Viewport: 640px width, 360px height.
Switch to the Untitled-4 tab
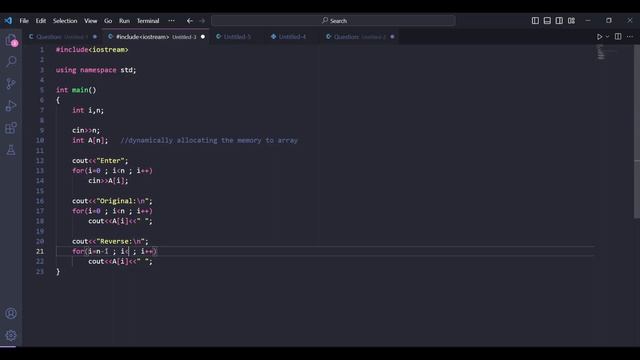coord(292,37)
